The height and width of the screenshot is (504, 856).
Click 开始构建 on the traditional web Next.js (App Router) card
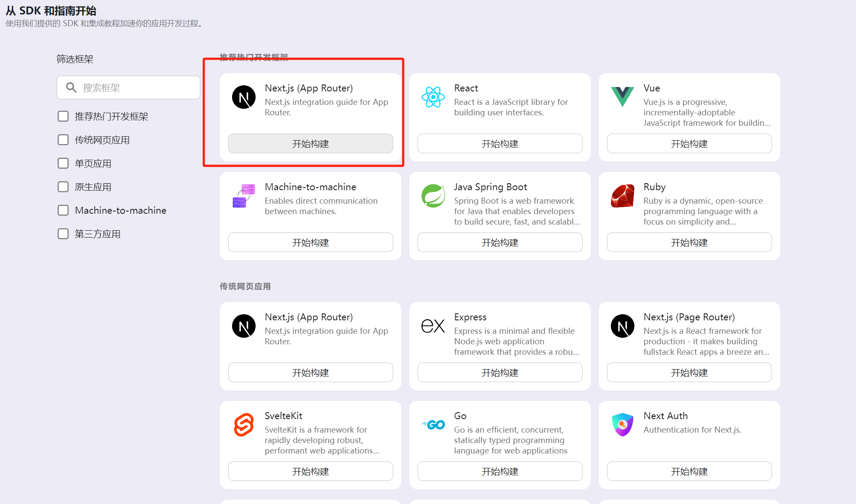[x=310, y=373]
